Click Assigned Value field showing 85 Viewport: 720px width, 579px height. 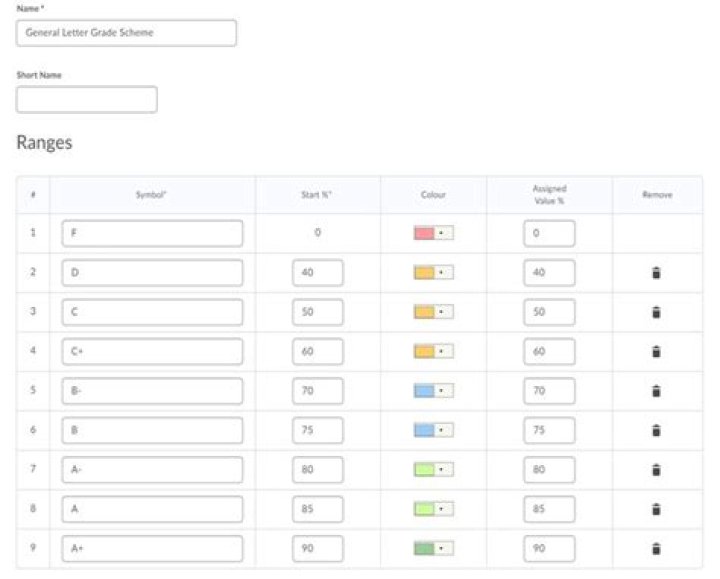[549, 509]
